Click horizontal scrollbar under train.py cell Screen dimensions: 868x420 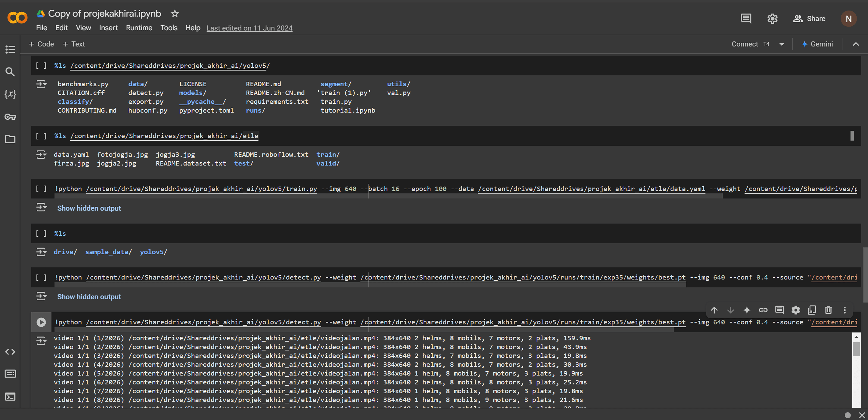tap(389, 196)
